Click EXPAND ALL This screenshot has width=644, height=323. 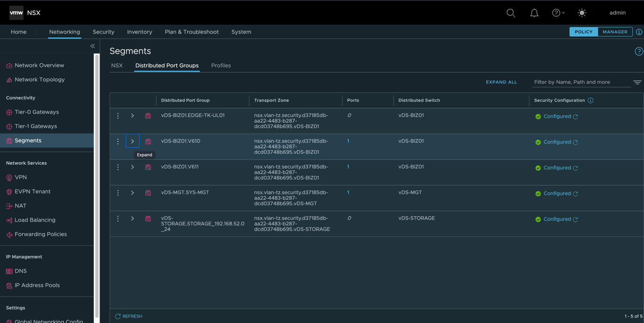(501, 82)
